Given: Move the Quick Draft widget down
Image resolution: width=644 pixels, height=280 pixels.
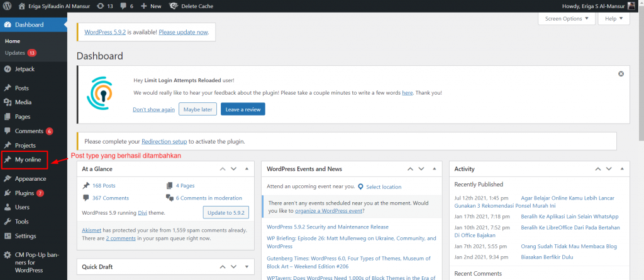Looking at the screenshot, I should (x=234, y=267).
